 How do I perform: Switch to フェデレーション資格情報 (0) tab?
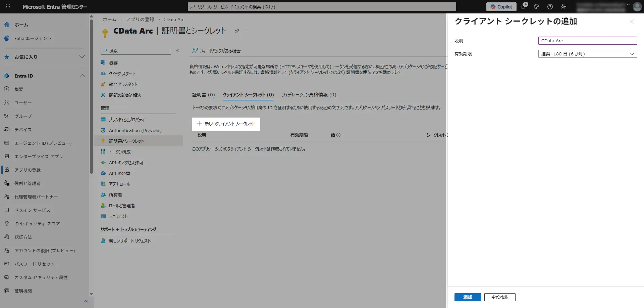point(309,95)
